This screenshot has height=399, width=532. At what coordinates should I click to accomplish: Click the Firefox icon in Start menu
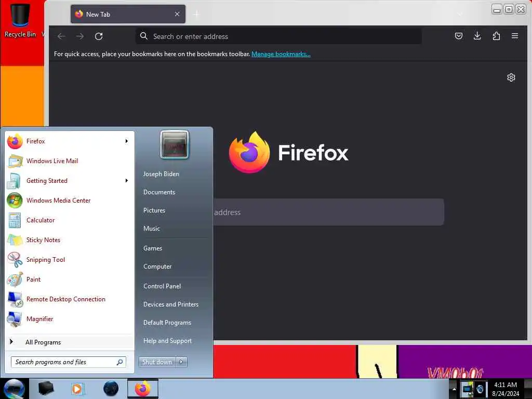point(15,141)
